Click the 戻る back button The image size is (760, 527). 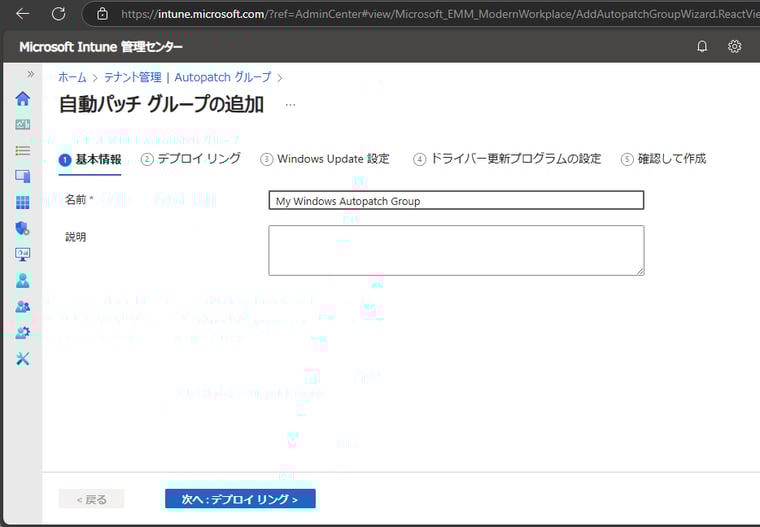click(x=92, y=499)
